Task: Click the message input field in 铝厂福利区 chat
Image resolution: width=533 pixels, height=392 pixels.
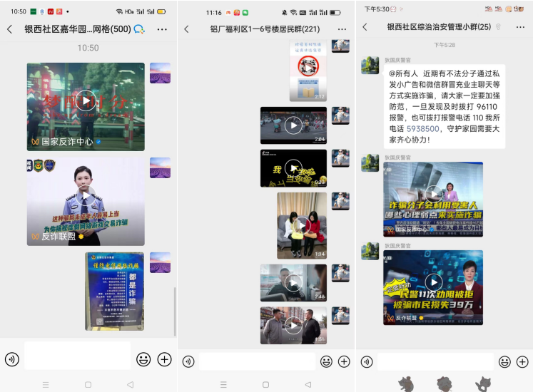Action: click(x=257, y=361)
